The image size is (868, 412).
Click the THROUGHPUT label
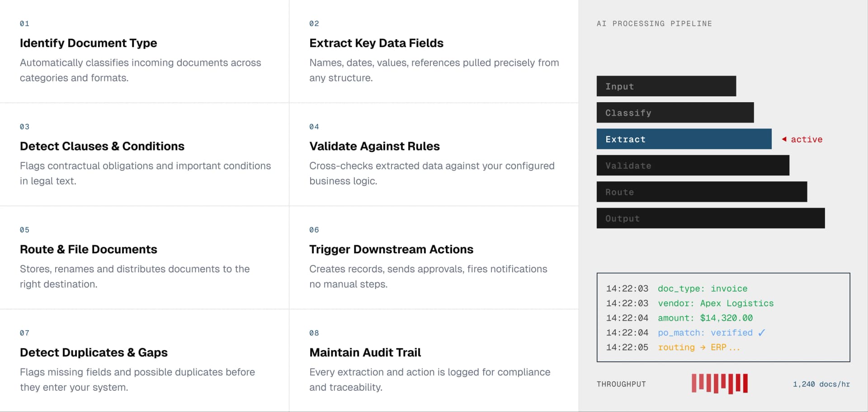click(621, 384)
